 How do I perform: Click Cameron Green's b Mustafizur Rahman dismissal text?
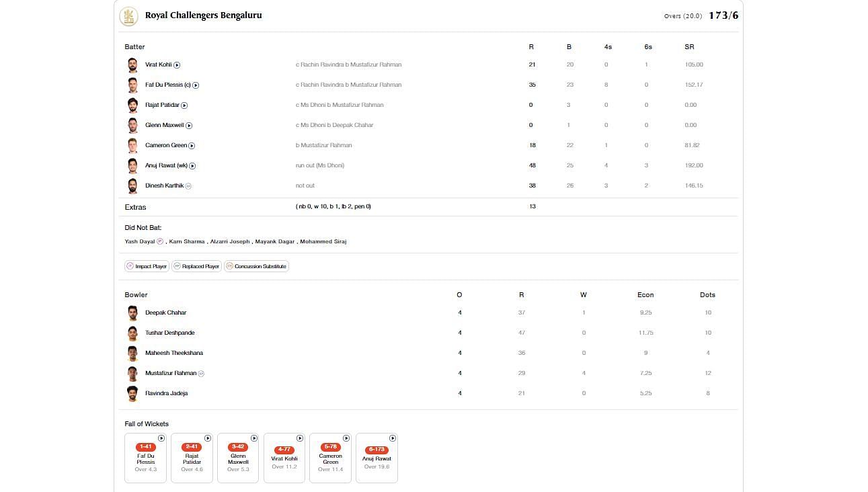[x=324, y=146]
